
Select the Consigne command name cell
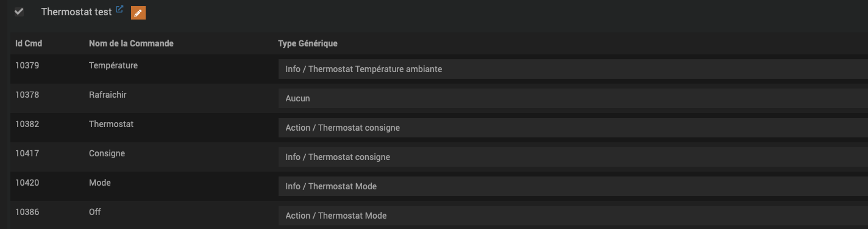(107, 153)
